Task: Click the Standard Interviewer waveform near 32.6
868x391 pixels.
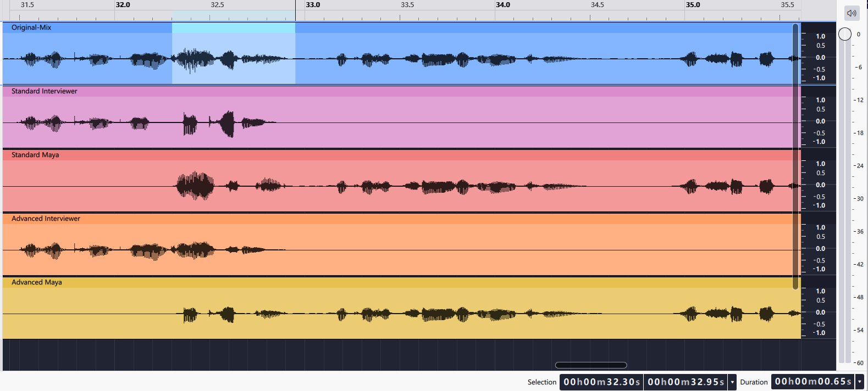Action: (x=227, y=124)
